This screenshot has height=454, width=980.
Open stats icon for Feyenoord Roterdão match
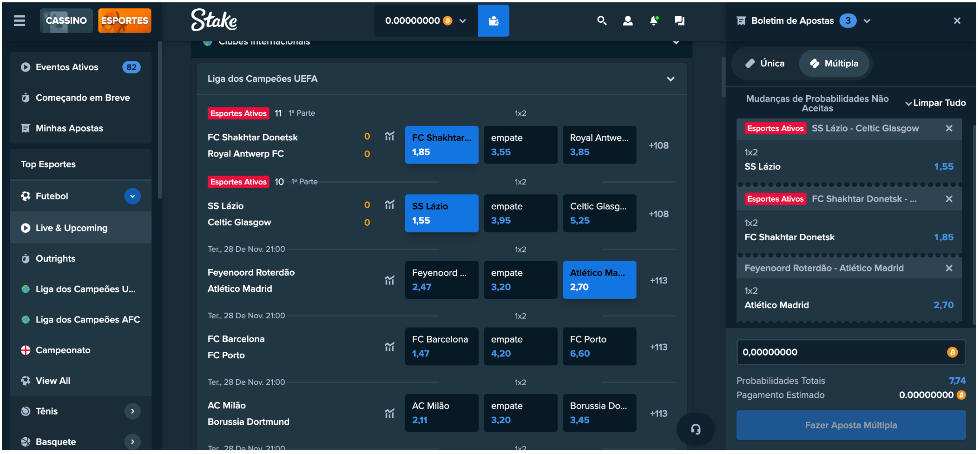(389, 280)
